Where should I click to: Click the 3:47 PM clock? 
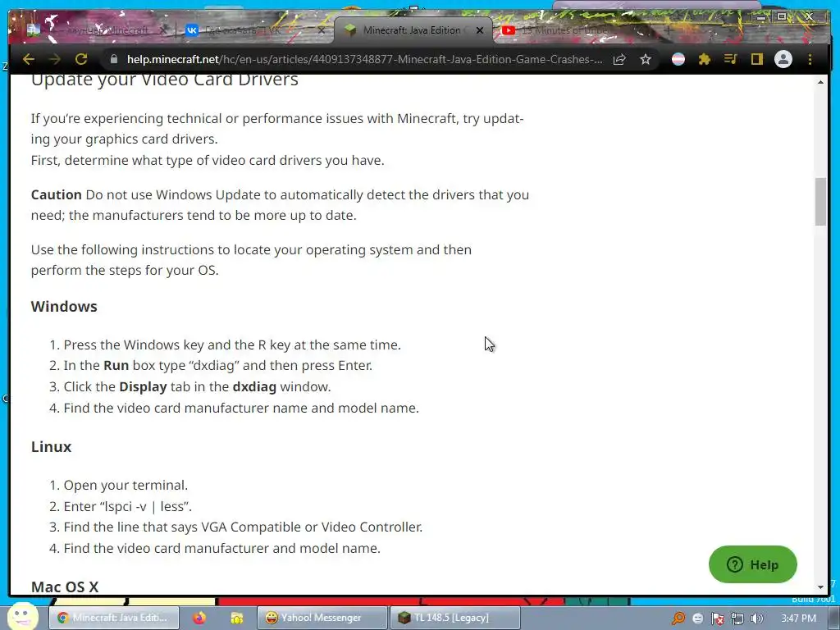[x=798, y=619]
